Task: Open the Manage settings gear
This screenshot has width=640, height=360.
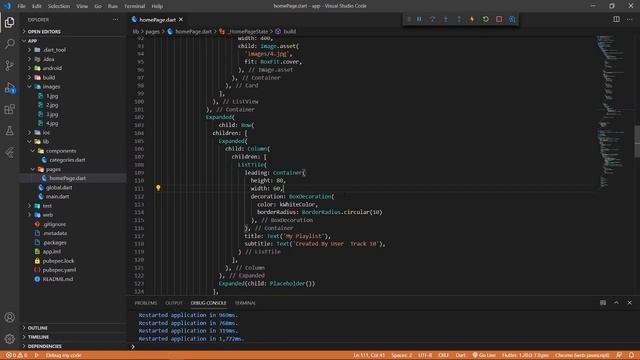Action: (9, 338)
